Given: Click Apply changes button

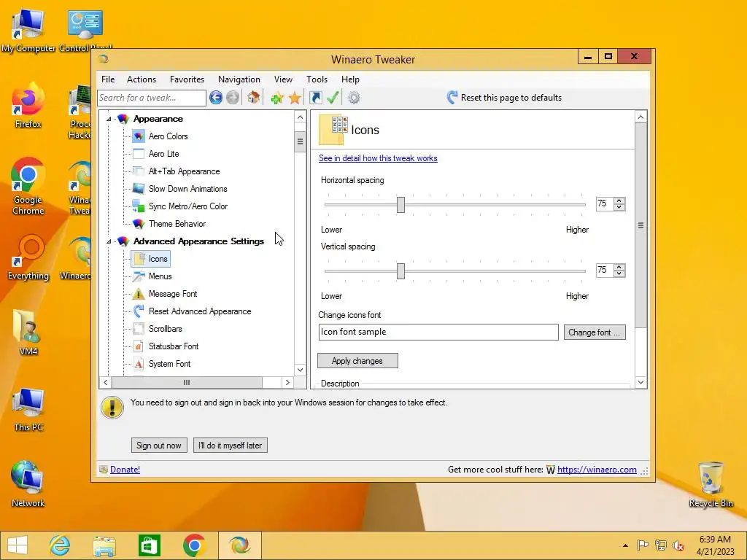Looking at the screenshot, I should (x=357, y=361).
